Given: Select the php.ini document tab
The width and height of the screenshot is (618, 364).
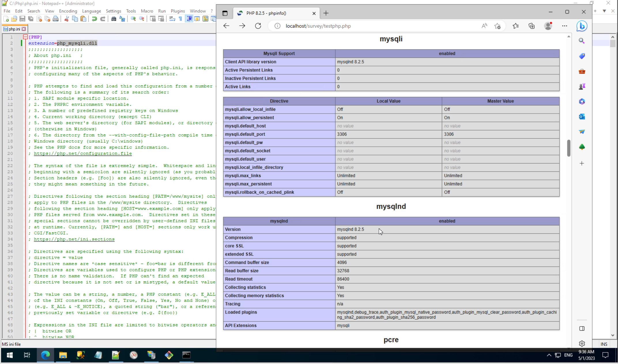Looking at the screenshot, I should (14, 29).
